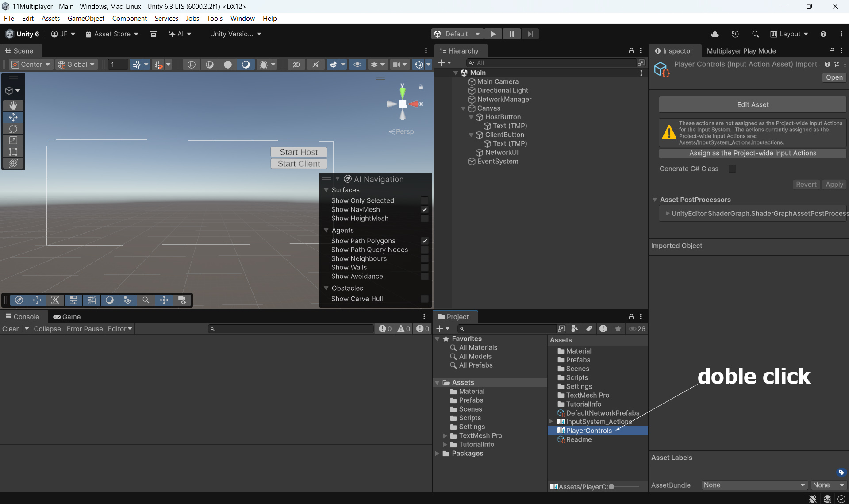Select the Scale tool
This screenshot has height=504, width=849.
pos(13,140)
